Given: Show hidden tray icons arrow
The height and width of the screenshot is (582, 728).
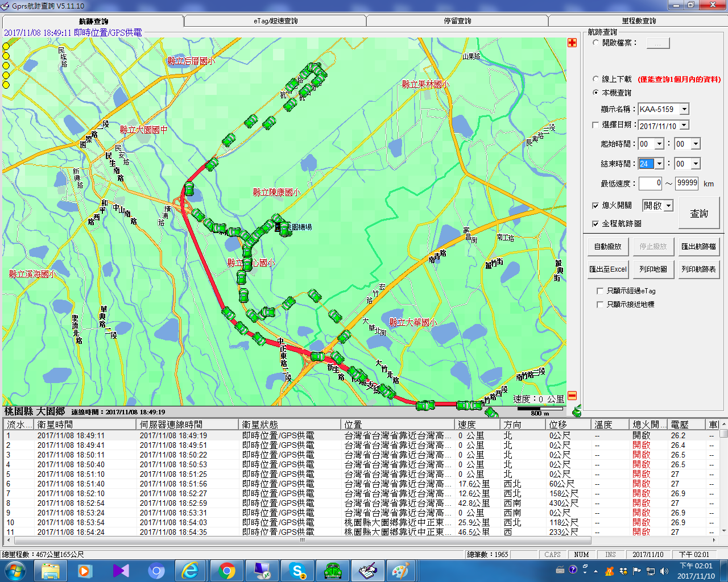Looking at the screenshot, I should pos(595,571).
